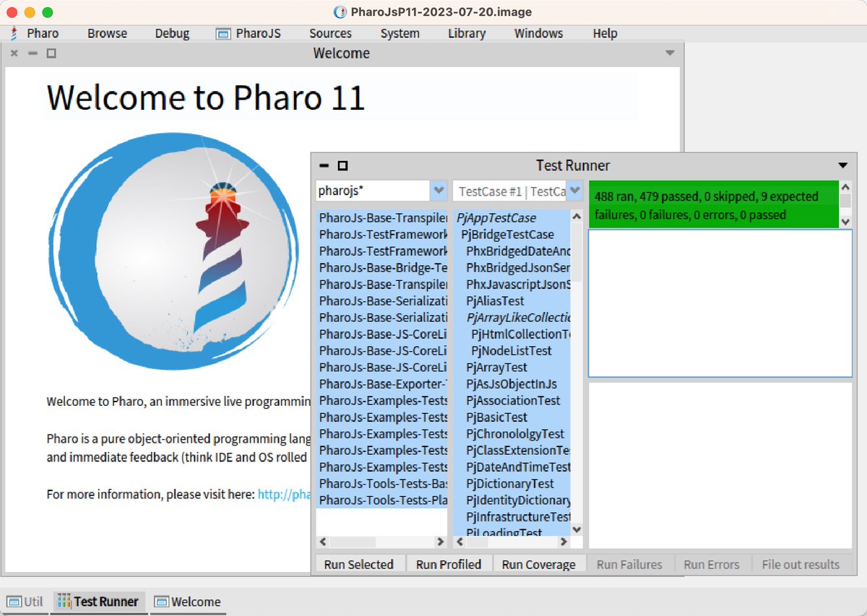
Task: Open the Test Runner window menu arrow
Action: 843,165
